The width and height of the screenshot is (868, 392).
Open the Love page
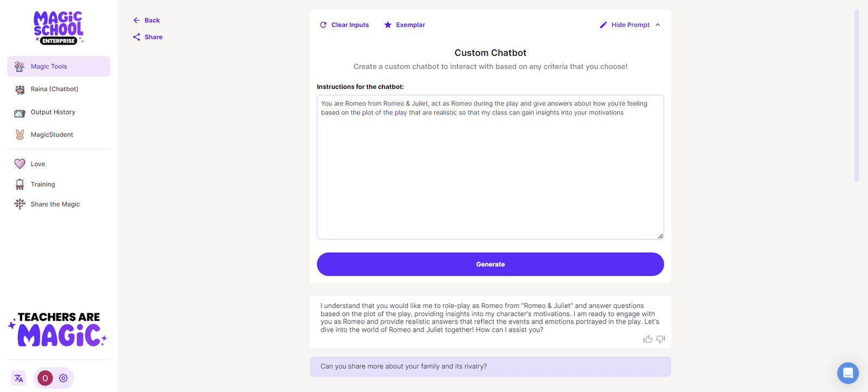coord(36,163)
